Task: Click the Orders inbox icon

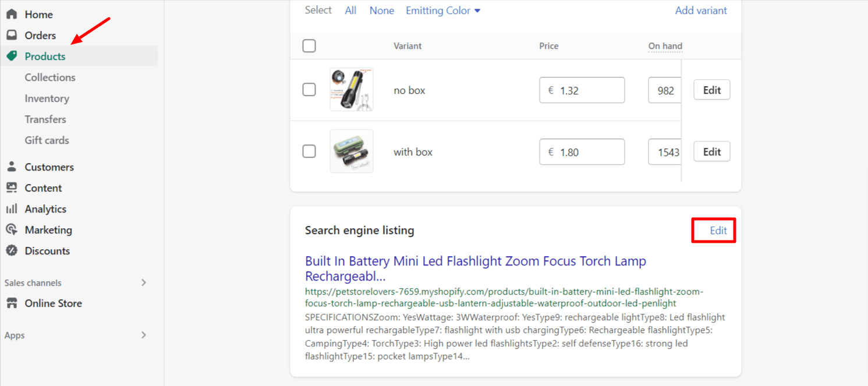Action: click(x=12, y=35)
